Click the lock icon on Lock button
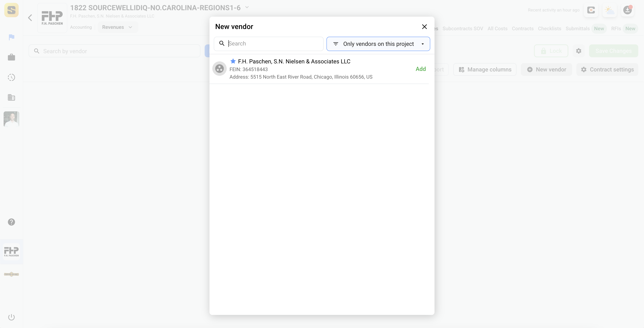644x328 pixels. 543,51
